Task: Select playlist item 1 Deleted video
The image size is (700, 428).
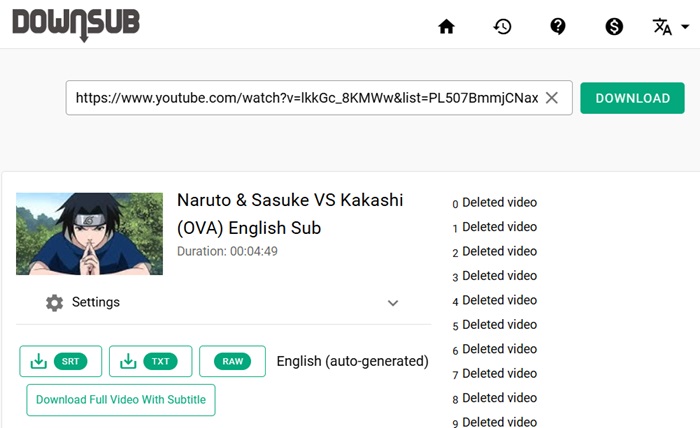Action: tap(494, 227)
